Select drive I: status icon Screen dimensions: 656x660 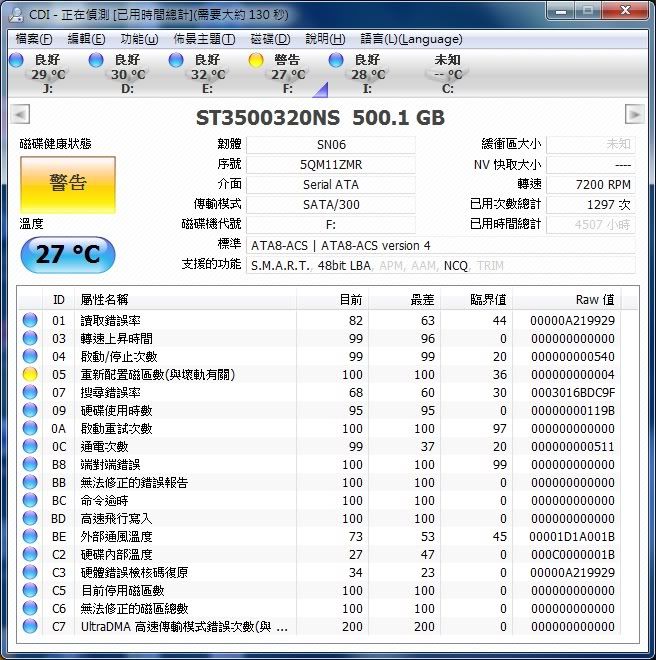[x=336, y=61]
